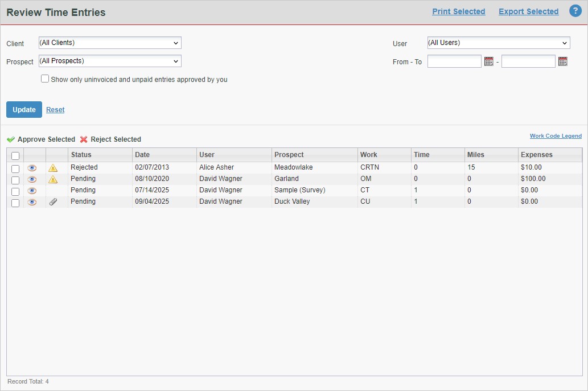Sort the table by Date column header

point(142,154)
